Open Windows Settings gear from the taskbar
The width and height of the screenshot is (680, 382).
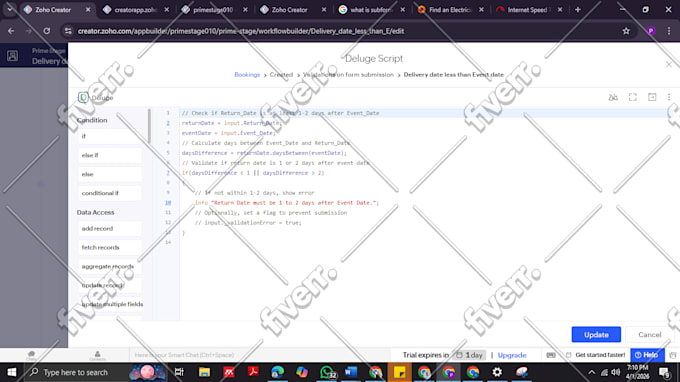coord(497,372)
